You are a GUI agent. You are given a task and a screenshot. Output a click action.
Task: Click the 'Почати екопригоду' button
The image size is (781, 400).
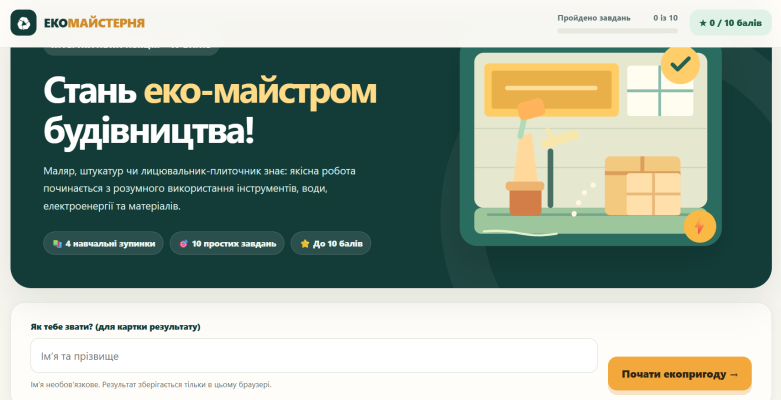pos(679,374)
